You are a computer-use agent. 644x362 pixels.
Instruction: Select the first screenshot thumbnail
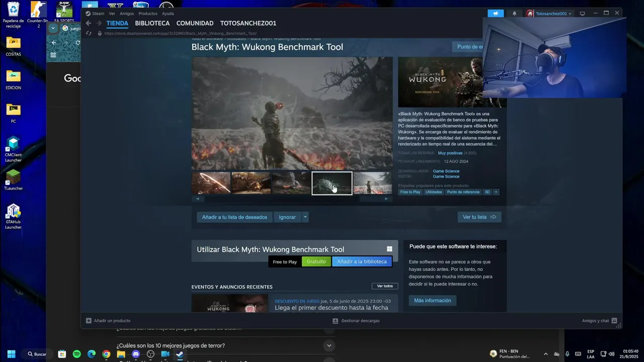pos(211,183)
